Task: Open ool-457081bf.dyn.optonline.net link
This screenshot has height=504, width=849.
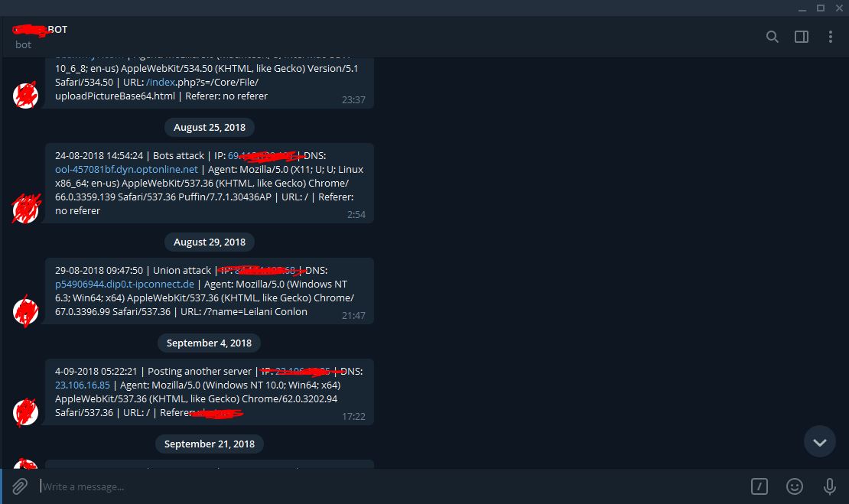Action: click(x=126, y=170)
